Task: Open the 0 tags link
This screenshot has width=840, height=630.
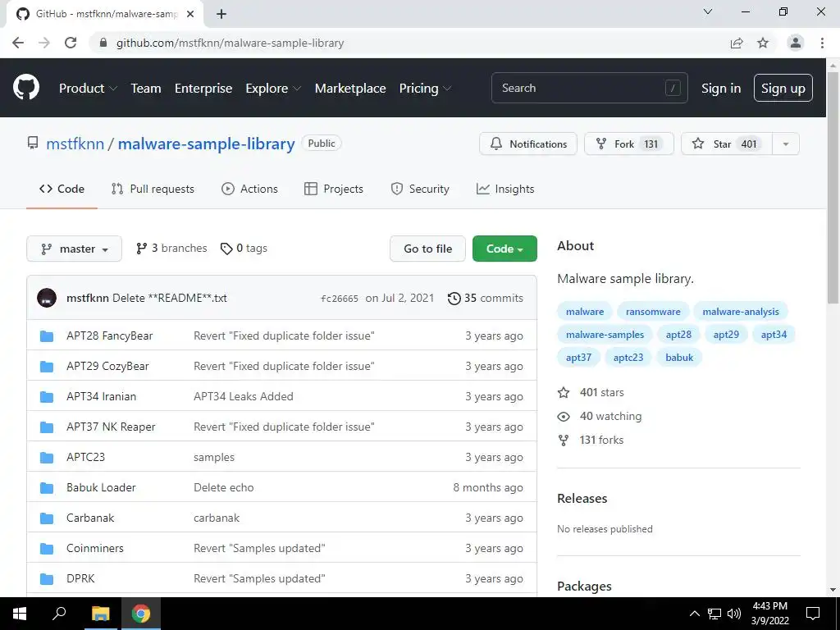Action: [x=244, y=248]
